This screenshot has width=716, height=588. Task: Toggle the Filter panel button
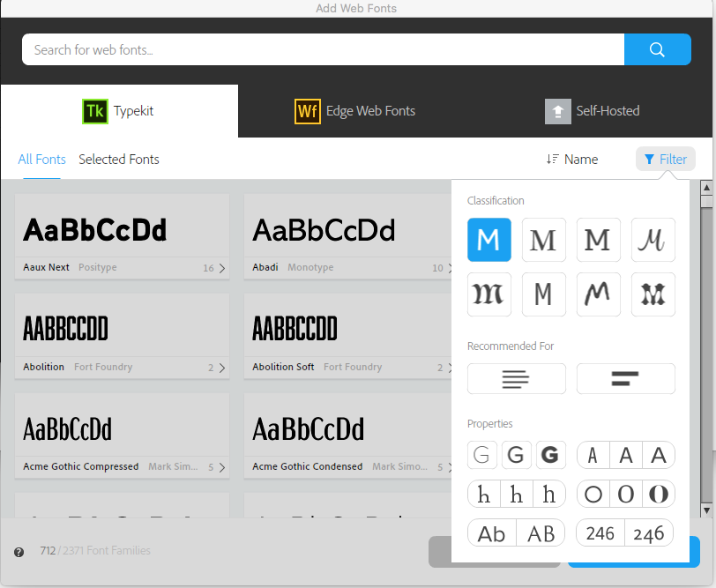(x=666, y=159)
